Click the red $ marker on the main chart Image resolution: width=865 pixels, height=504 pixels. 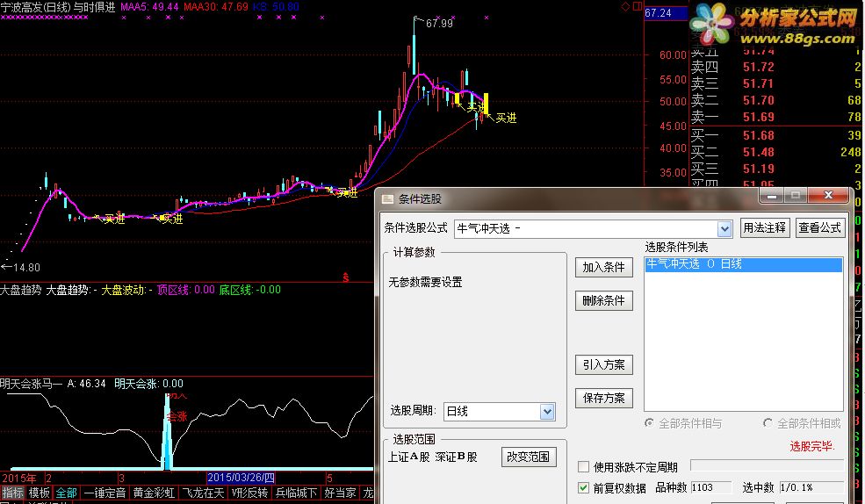tap(345, 277)
